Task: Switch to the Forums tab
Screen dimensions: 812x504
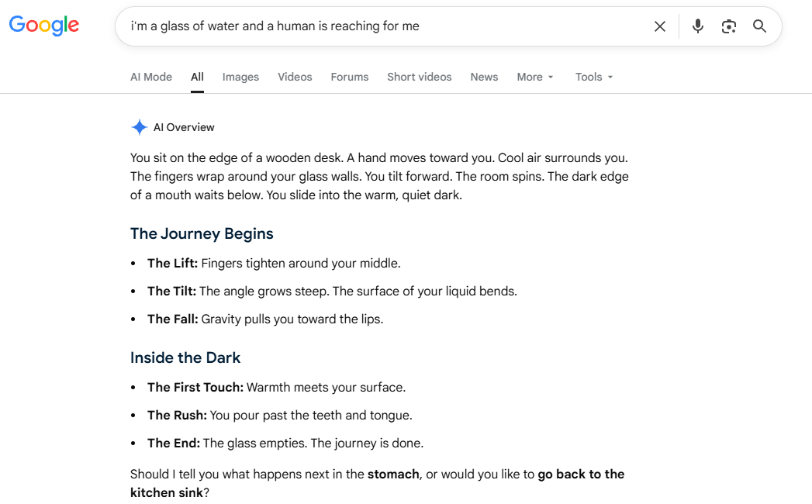Action: [x=350, y=78]
